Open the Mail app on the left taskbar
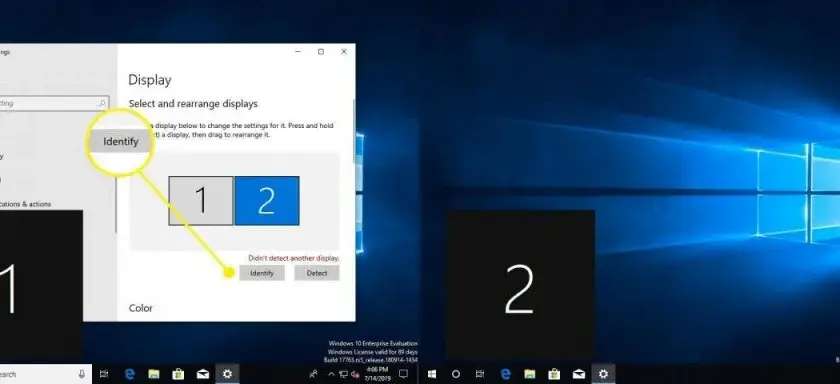This screenshot has height=384, width=840. pyautogui.click(x=203, y=374)
